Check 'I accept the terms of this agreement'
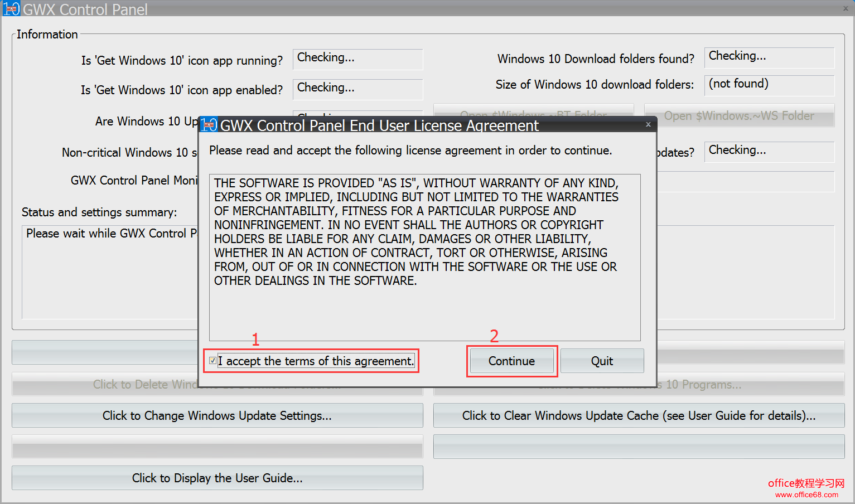The height and width of the screenshot is (504, 855). [x=212, y=361]
